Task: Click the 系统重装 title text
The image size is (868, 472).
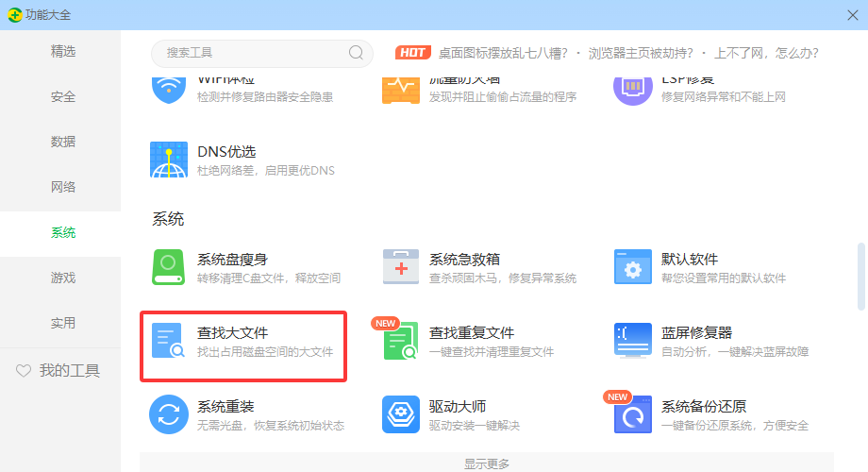Action: tap(225, 407)
